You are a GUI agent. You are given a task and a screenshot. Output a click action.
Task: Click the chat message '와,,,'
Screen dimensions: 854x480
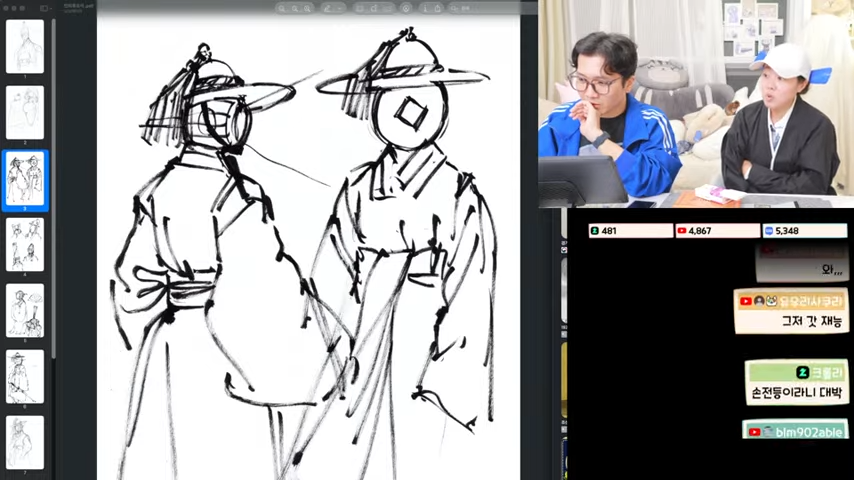click(x=832, y=269)
